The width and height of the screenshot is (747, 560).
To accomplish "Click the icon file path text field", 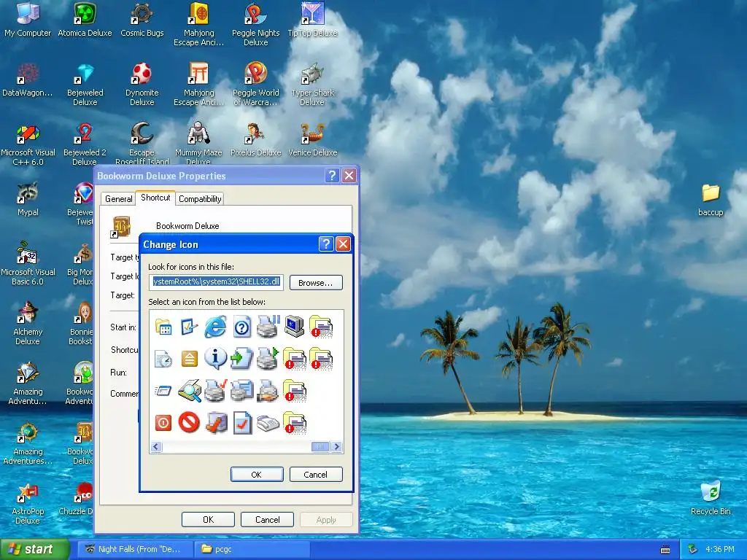I will coord(216,282).
